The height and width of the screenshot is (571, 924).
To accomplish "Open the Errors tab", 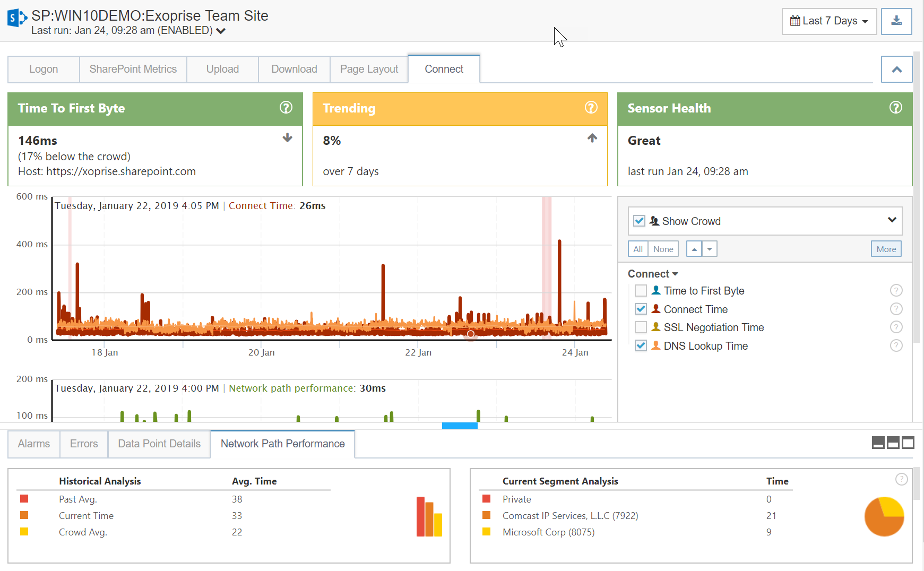I will (x=84, y=444).
